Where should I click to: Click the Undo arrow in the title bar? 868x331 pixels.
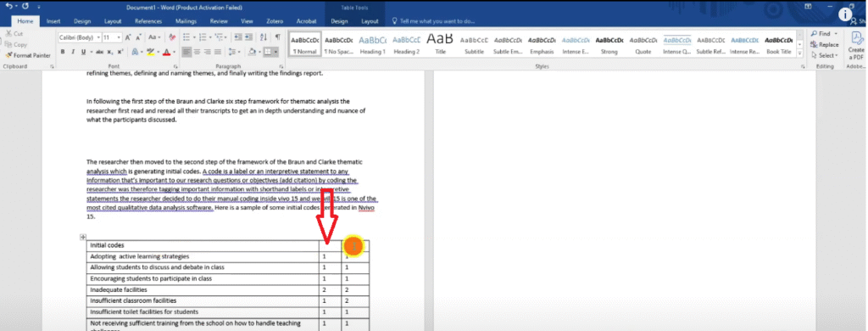point(8,6)
